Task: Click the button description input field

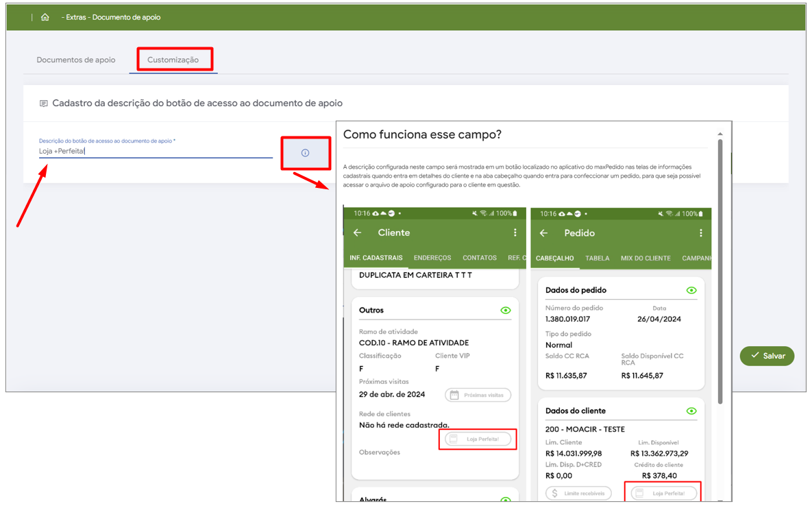Action: (156, 151)
